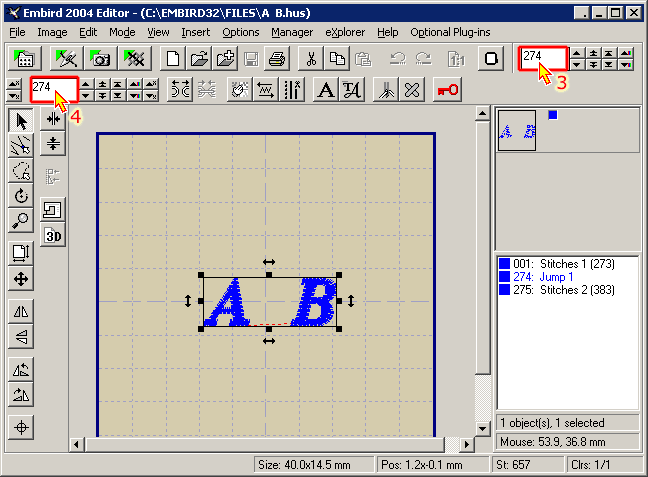Click the vertical scrollbar down arrow
This screenshot has height=477, width=648.
pos(482,428)
